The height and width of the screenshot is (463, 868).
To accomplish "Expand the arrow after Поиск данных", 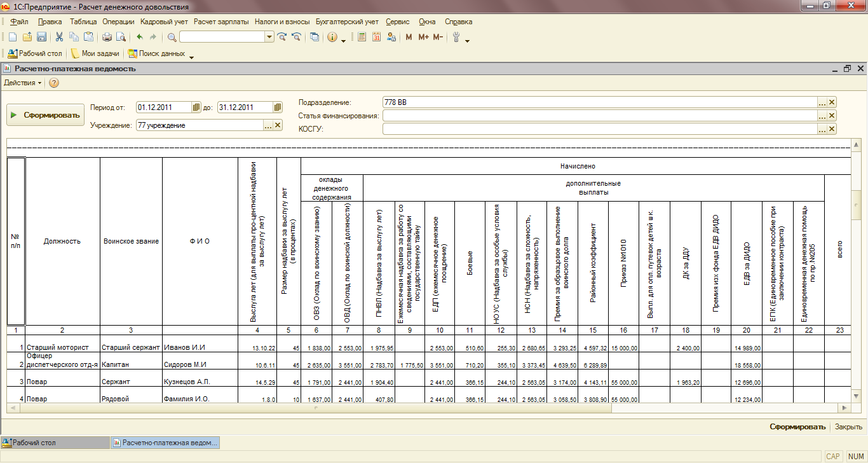I will [x=191, y=57].
